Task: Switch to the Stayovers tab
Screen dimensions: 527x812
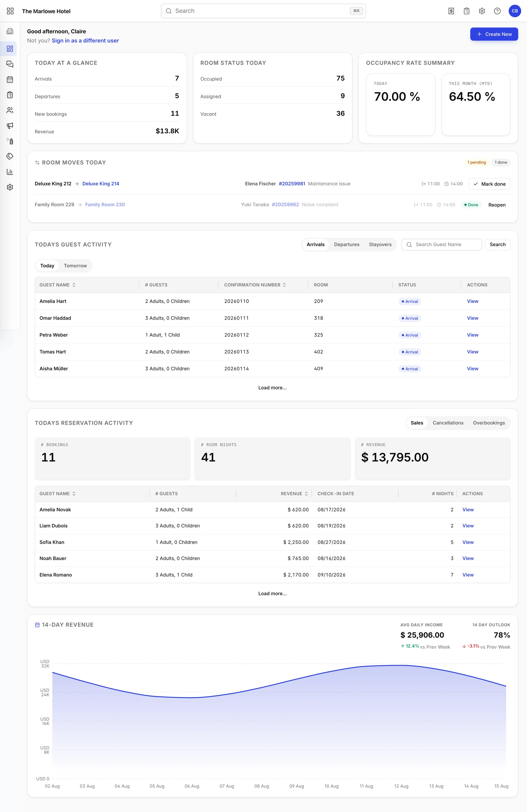Action: [x=380, y=245]
